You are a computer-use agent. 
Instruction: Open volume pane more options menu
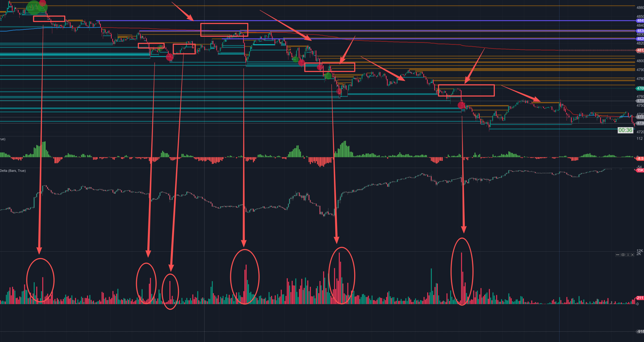click(618, 255)
